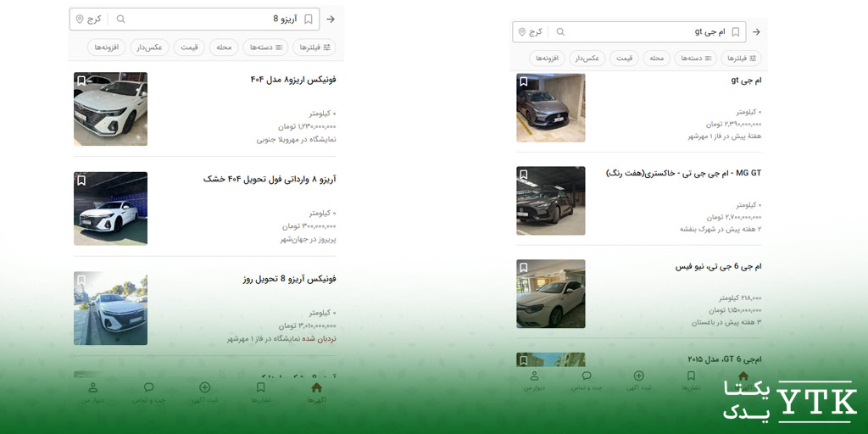Open listing title فونیکس اریزو۸ مدل ۴۰۴
Screen dimensions: 868x434
coord(293,79)
